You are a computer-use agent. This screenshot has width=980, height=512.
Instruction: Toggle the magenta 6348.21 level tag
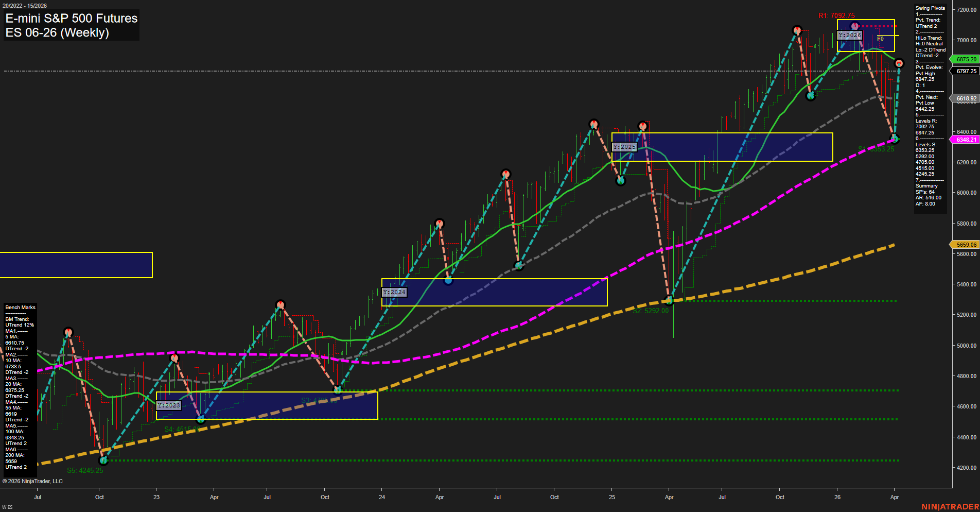tap(965, 140)
